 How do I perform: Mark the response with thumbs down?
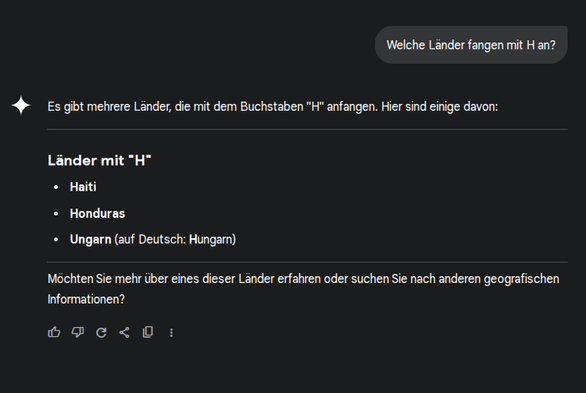tap(77, 332)
